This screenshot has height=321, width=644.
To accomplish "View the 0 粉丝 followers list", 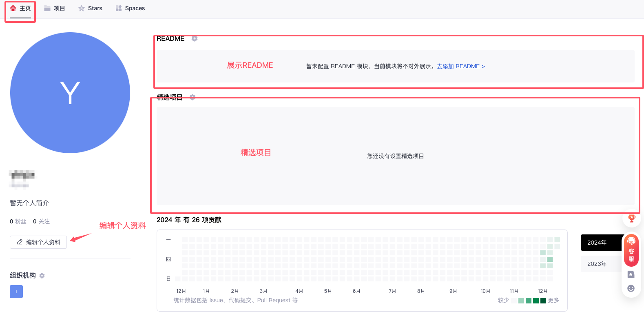I will [x=18, y=221].
